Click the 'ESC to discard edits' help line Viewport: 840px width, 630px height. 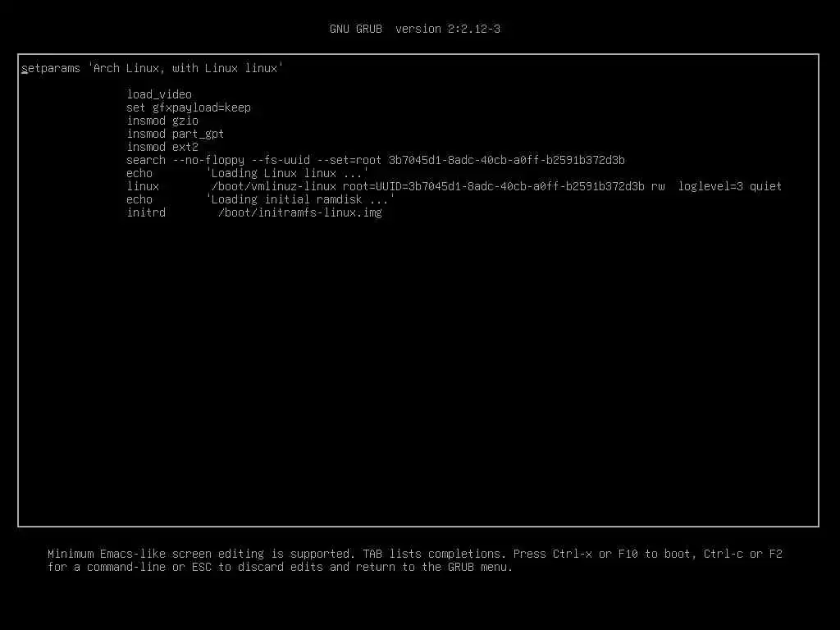tap(281, 567)
